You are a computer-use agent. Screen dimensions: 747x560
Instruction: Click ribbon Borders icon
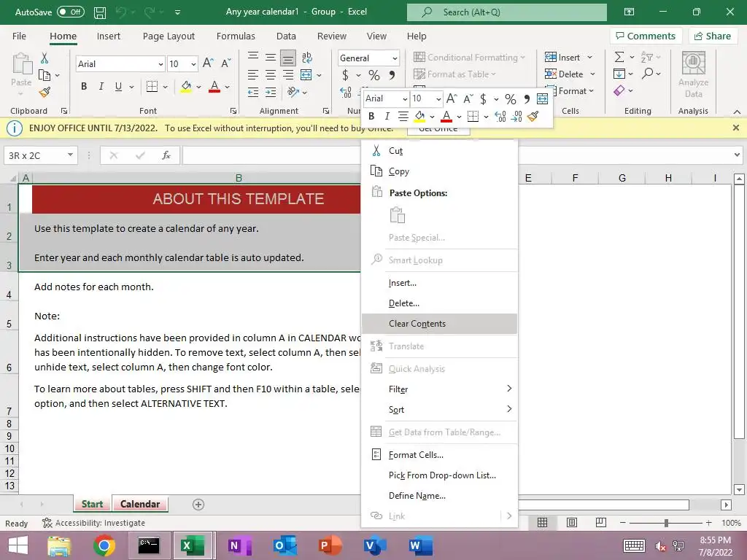click(152, 87)
